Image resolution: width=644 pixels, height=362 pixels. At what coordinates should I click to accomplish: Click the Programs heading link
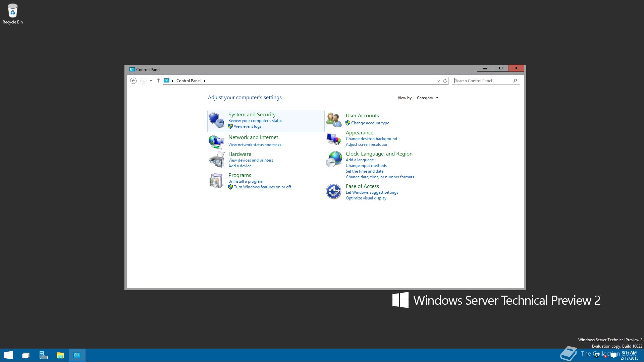240,175
